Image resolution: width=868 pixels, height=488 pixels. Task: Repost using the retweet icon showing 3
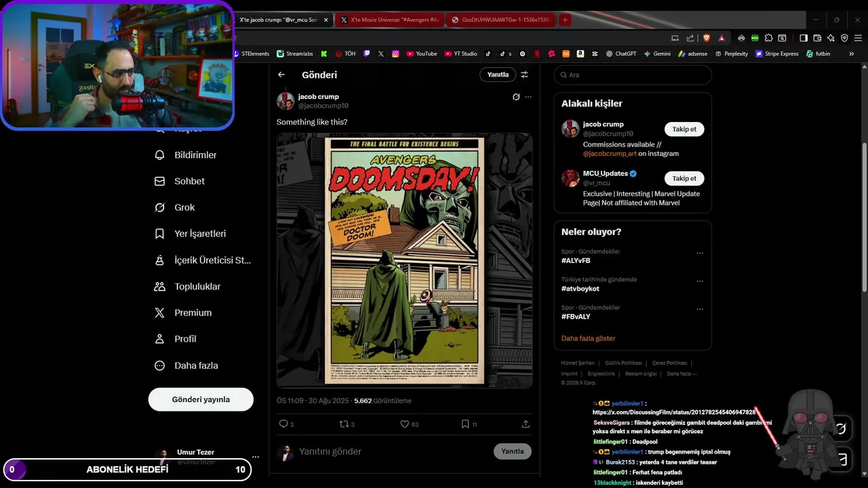pos(343,424)
